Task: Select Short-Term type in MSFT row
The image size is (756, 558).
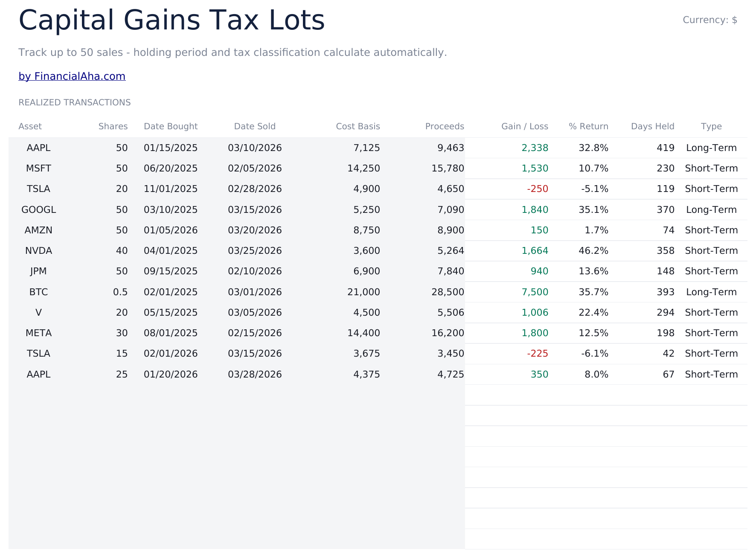Action: [711, 169]
